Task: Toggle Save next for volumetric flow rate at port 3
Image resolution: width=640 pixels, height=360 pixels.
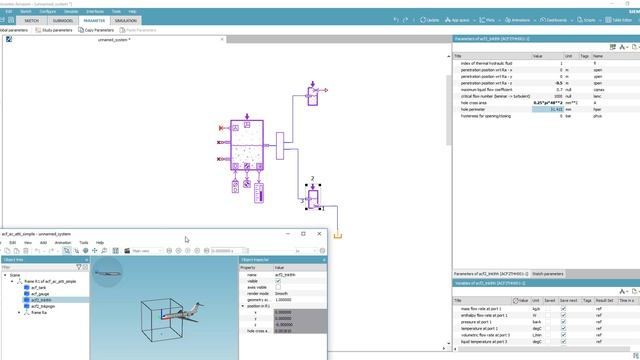Action: (x=563, y=335)
